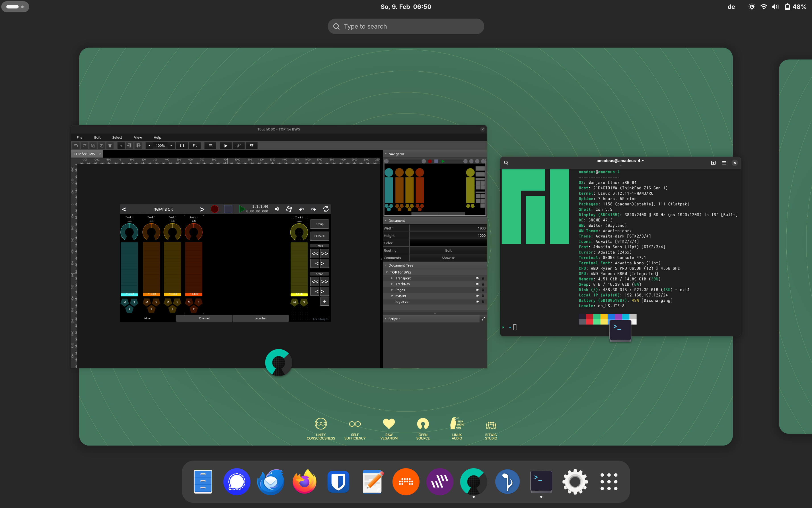This screenshot has height=508, width=812.
Task: Toggle the grid icon in TouchOSC toolbar
Action: (x=210, y=145)
